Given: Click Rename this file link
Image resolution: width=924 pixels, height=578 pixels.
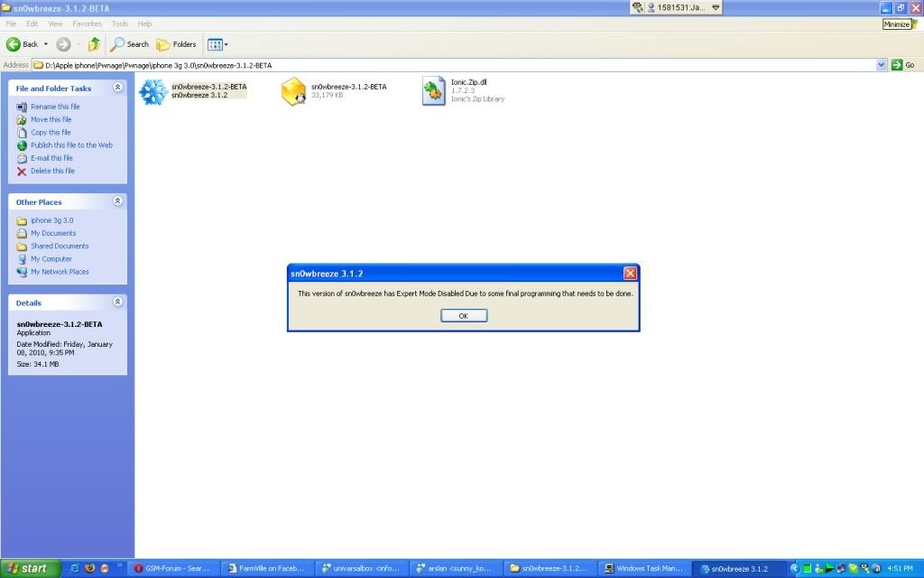Looking at the screenshot, I should (x=55, y=107).
